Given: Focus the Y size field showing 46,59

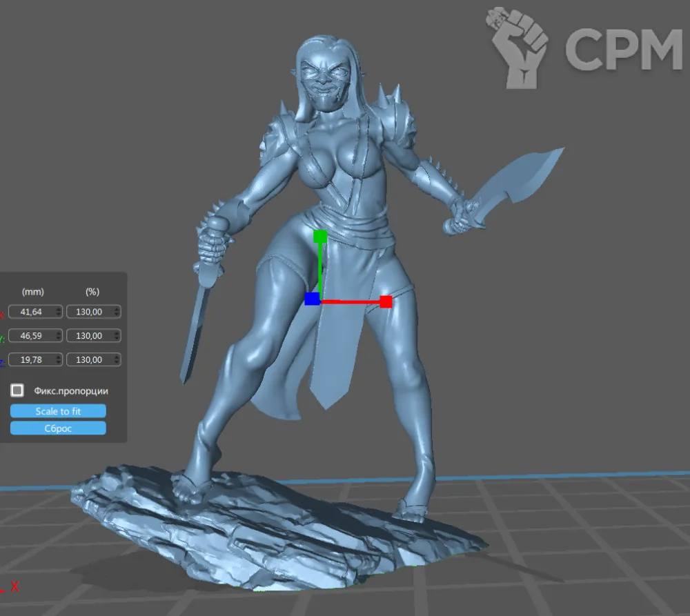Looking at the screenshot, I should 32,336.
